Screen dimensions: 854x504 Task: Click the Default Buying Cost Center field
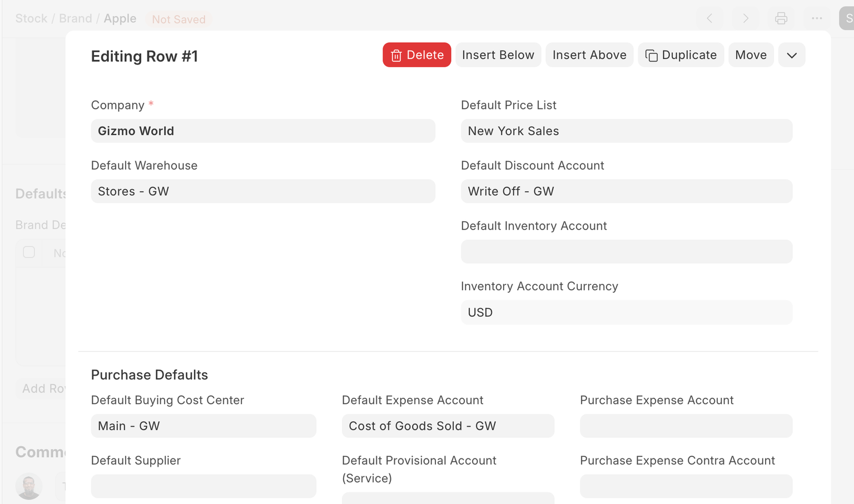pyautogui.click(x=203, y=426)
